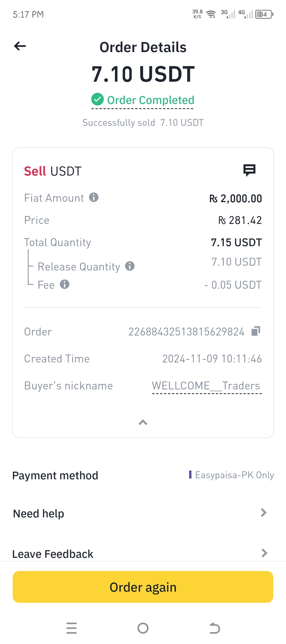Tap the Fiat Amount info icon
The width and height of the screenshot is (286, 644).
tap(94, 197)
